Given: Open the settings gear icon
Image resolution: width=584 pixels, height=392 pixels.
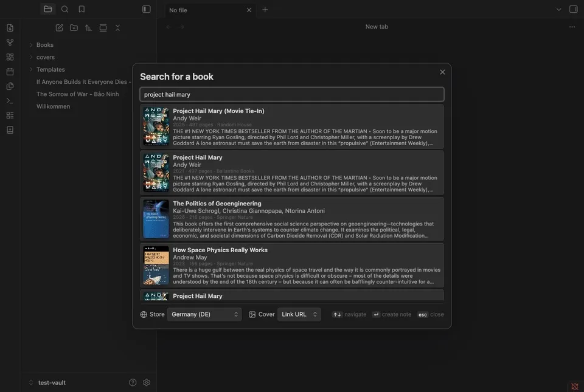Looking at the screenshot, I should tap(147, 382).
